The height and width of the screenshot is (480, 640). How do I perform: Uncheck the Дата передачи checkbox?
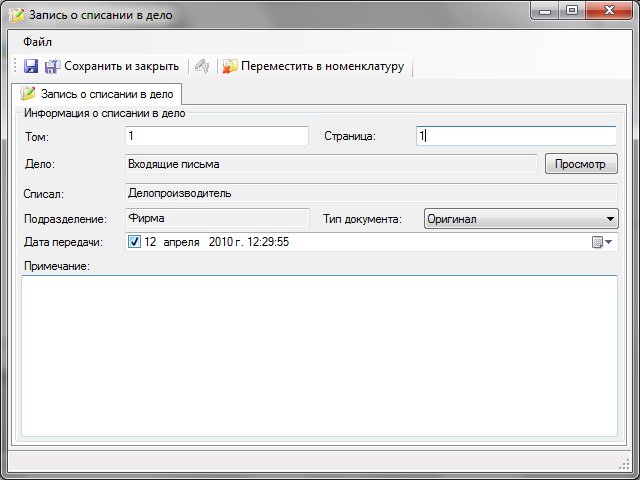[x=135, y=242]
